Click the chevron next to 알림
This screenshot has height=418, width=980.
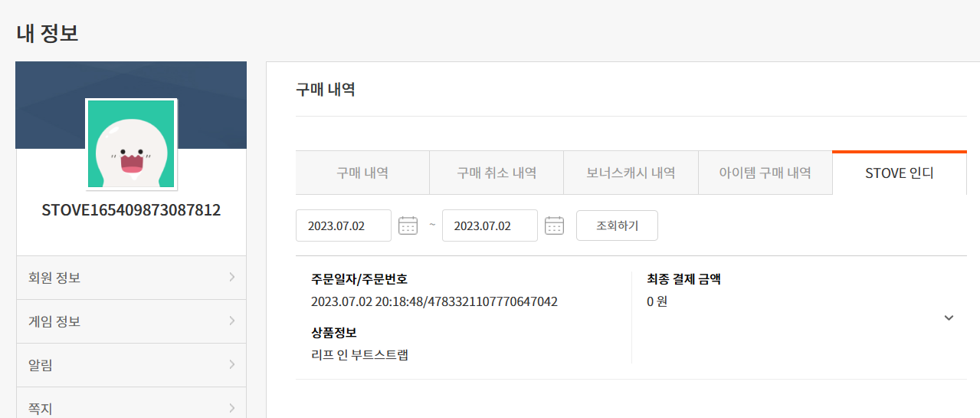point(231,365)
